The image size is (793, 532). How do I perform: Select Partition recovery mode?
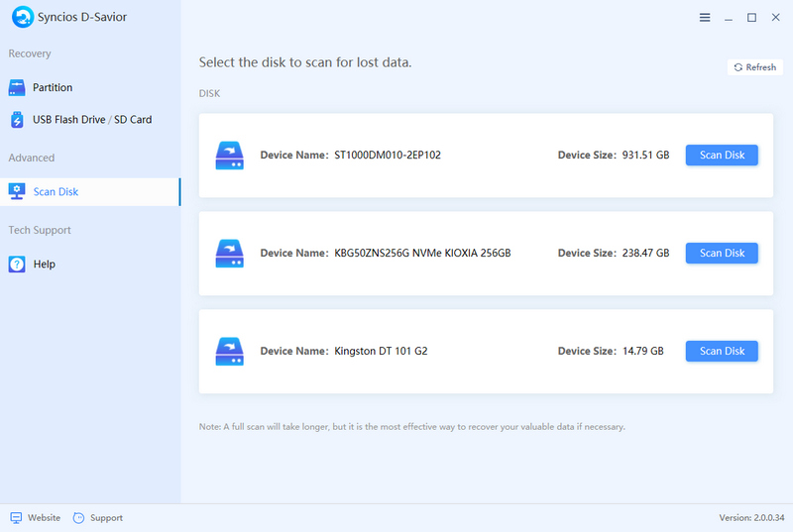(53, 87)
